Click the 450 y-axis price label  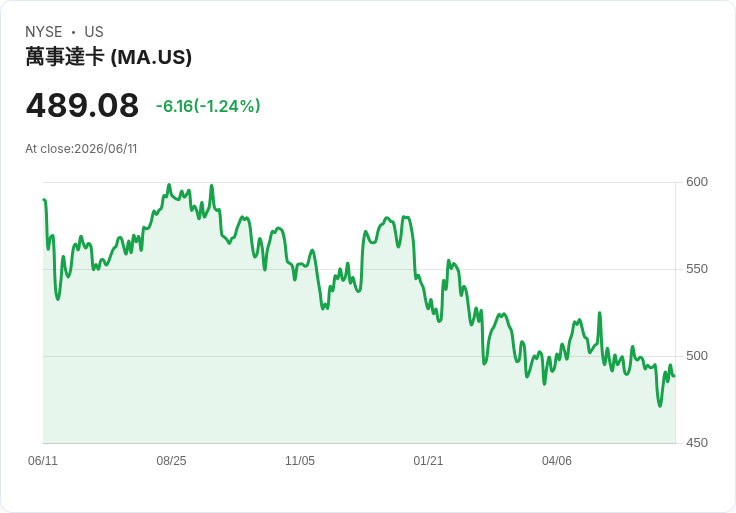pos(697,443)
